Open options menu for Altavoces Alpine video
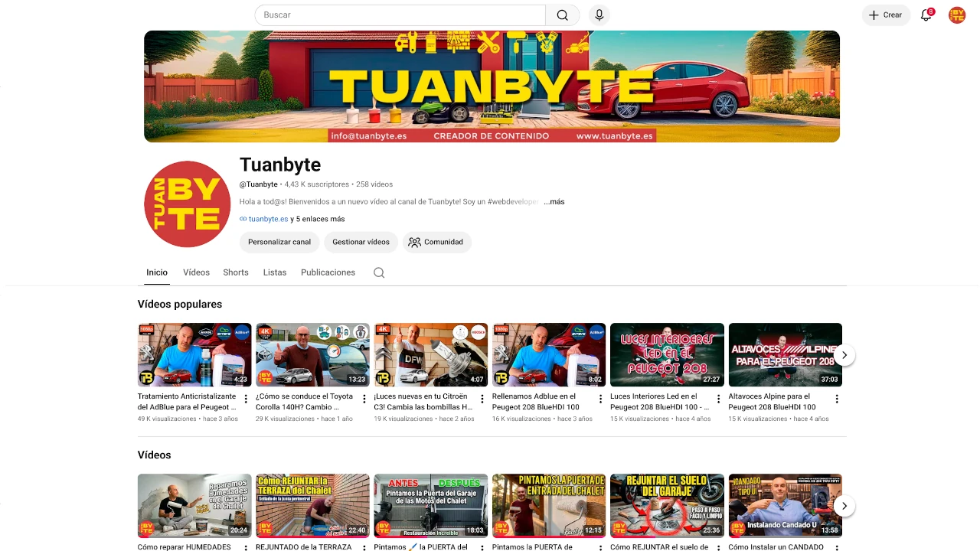 [837, 399]
